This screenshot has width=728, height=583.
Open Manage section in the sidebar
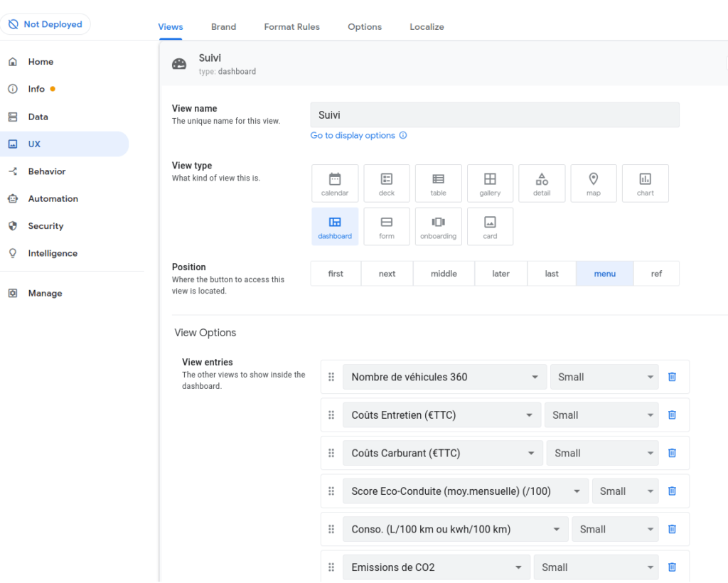[x=64, y=294]
